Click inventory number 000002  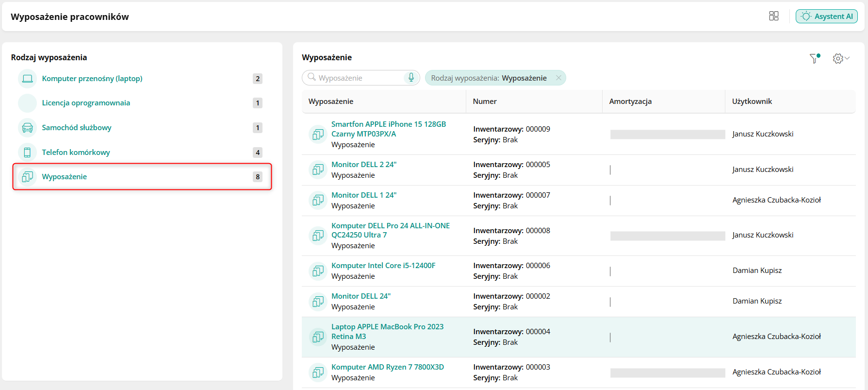click(538, 296)
